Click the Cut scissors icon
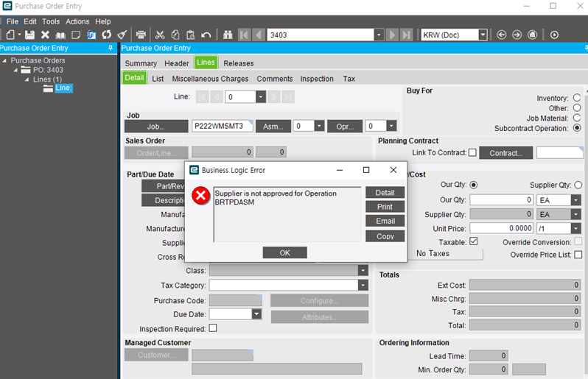 (x=160, y=35)
